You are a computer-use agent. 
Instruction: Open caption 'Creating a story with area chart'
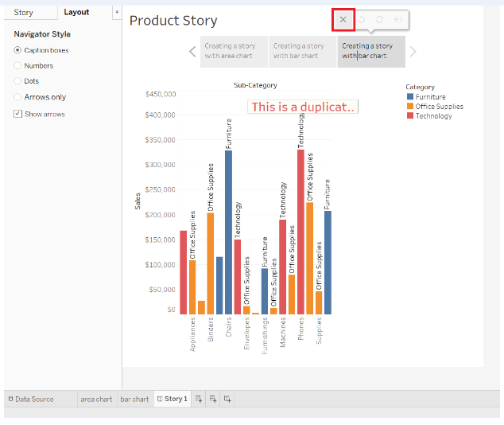click(234, 51)
